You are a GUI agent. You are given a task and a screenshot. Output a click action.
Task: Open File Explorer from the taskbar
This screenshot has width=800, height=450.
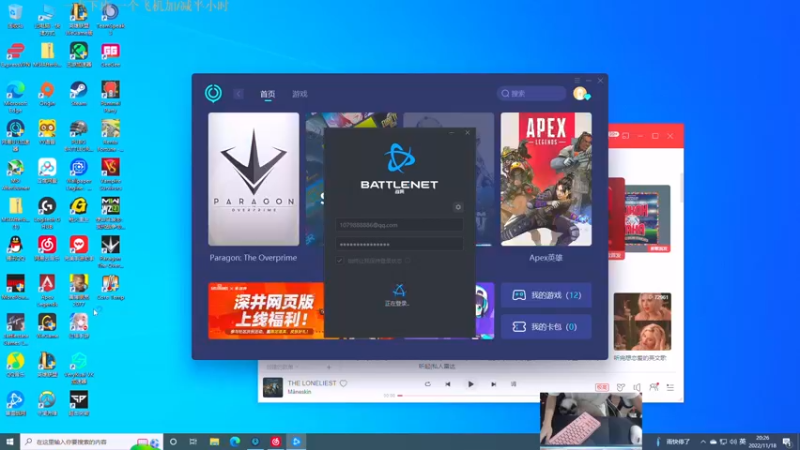214,441
